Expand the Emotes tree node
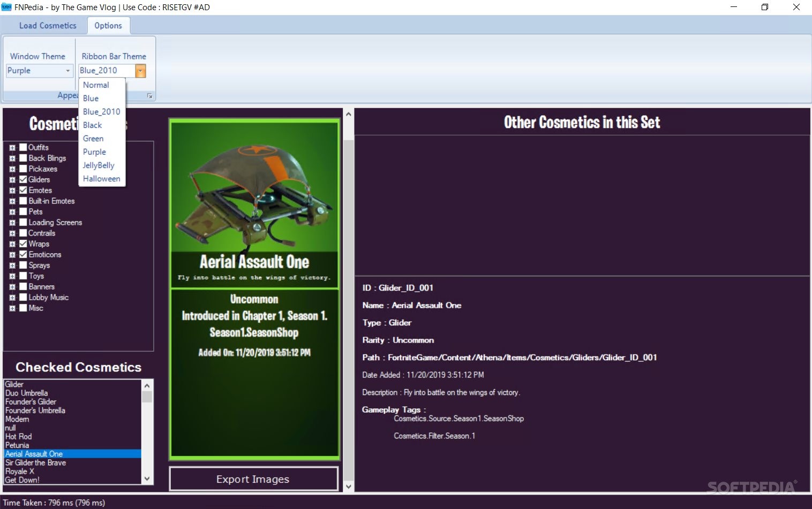The width and height of the screenshot is (812, 509). (x=12, y=191)
